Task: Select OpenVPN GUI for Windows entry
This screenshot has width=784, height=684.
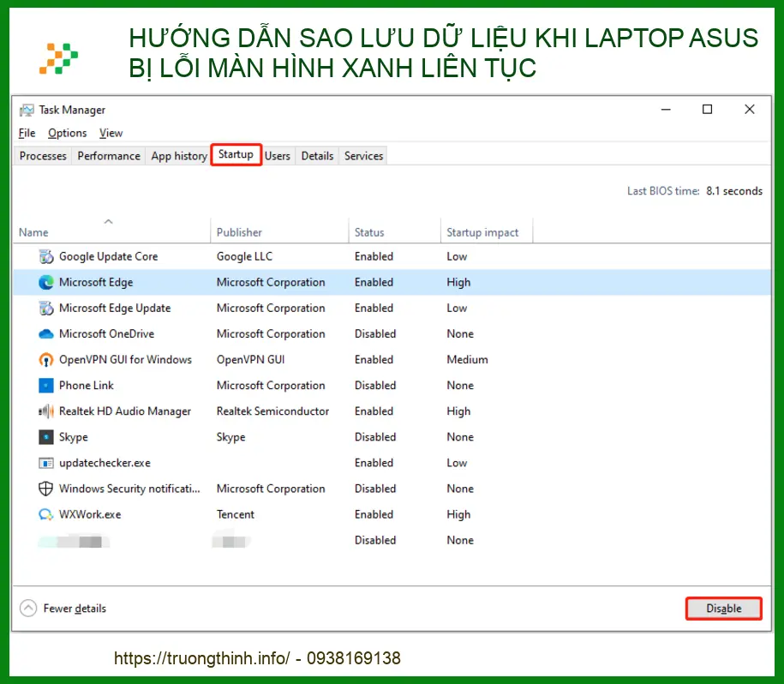Action: [125, 359]
